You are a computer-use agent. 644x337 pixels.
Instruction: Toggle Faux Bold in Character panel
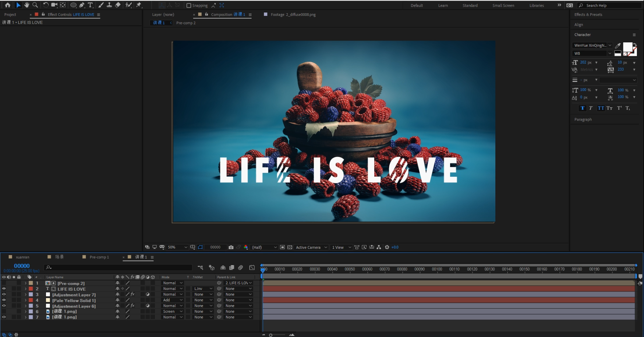pos(582,108)
